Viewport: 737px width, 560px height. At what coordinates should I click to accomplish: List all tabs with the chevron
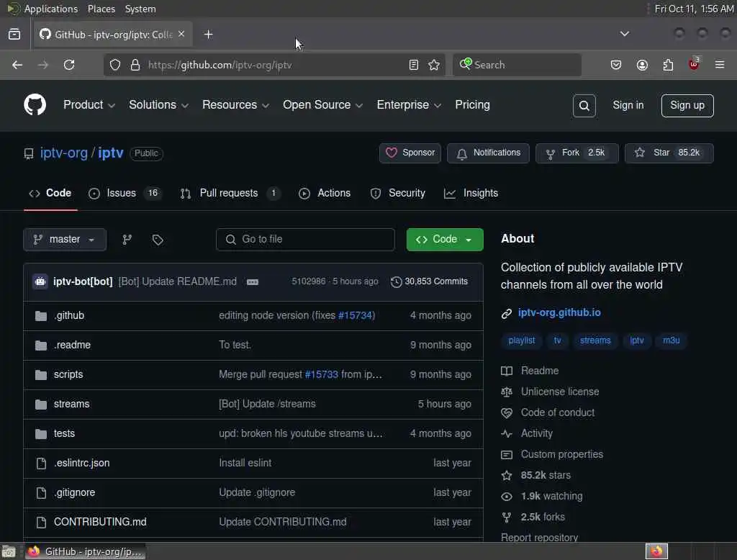[624, 34]
